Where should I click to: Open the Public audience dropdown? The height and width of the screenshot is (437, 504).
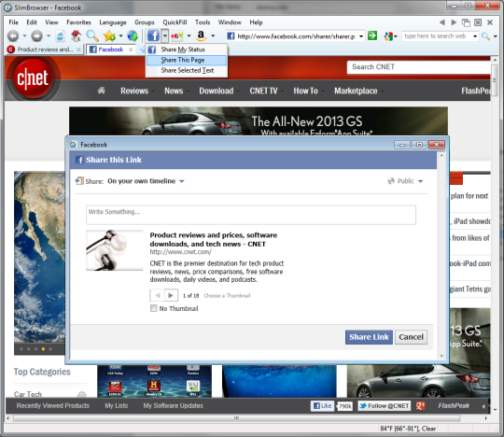coord(420,181)
